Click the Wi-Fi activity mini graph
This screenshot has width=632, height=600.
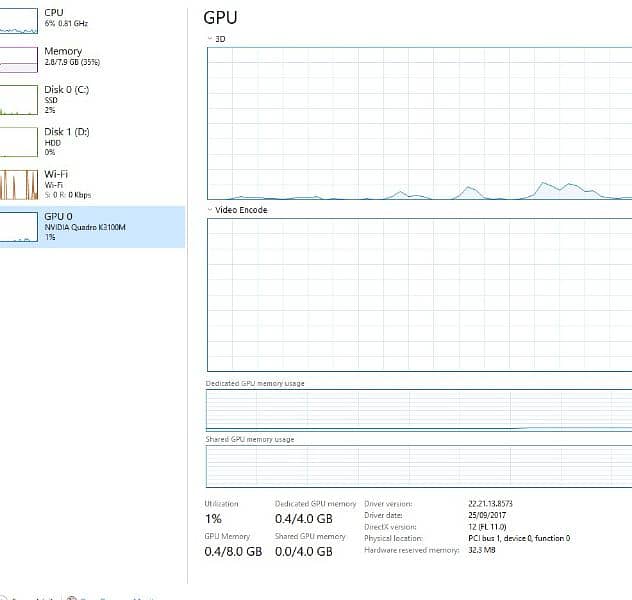18,185
